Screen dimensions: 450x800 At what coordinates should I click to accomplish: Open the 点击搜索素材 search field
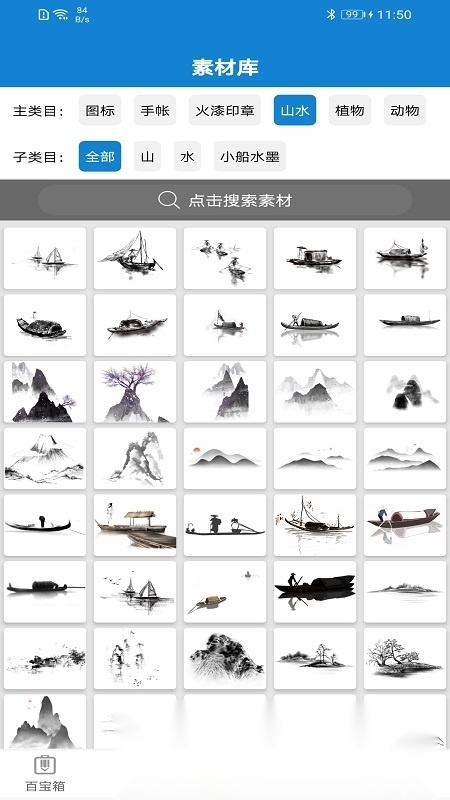(x=225, y=200)
